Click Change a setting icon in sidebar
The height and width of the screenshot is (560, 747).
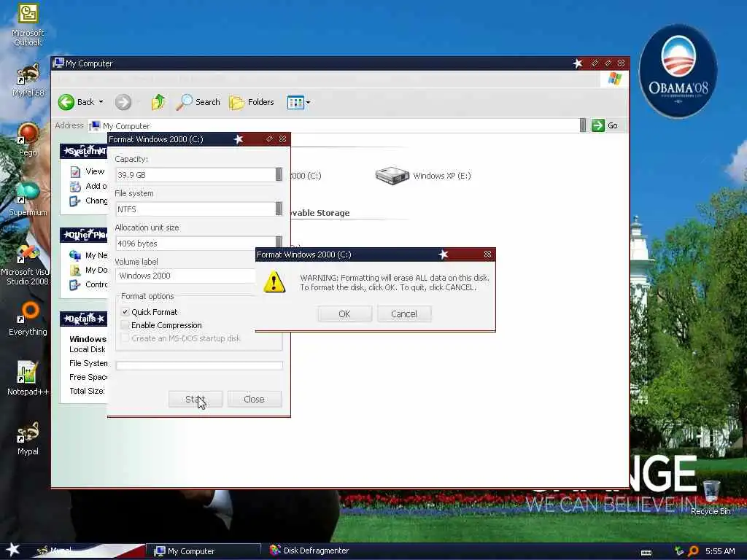point(75,201)
